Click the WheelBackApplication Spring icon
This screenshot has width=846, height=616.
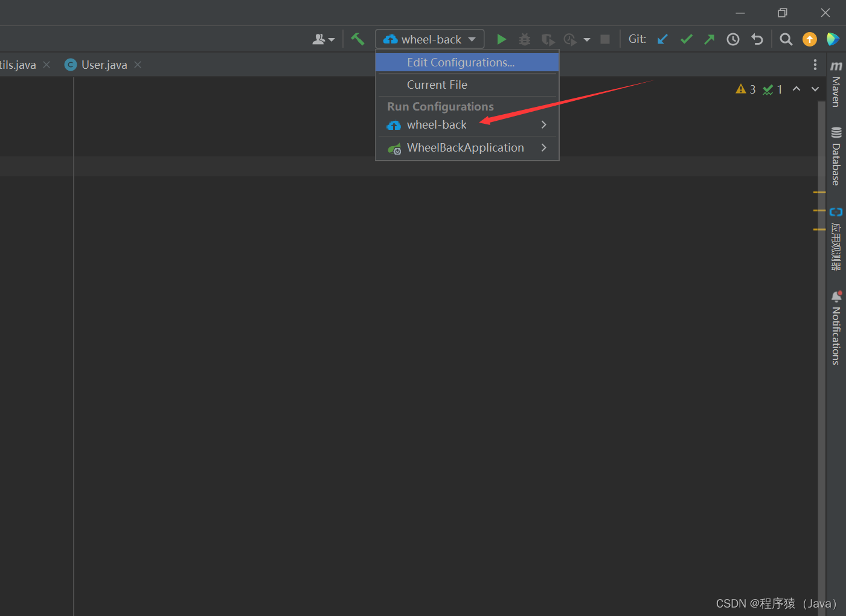394,148
